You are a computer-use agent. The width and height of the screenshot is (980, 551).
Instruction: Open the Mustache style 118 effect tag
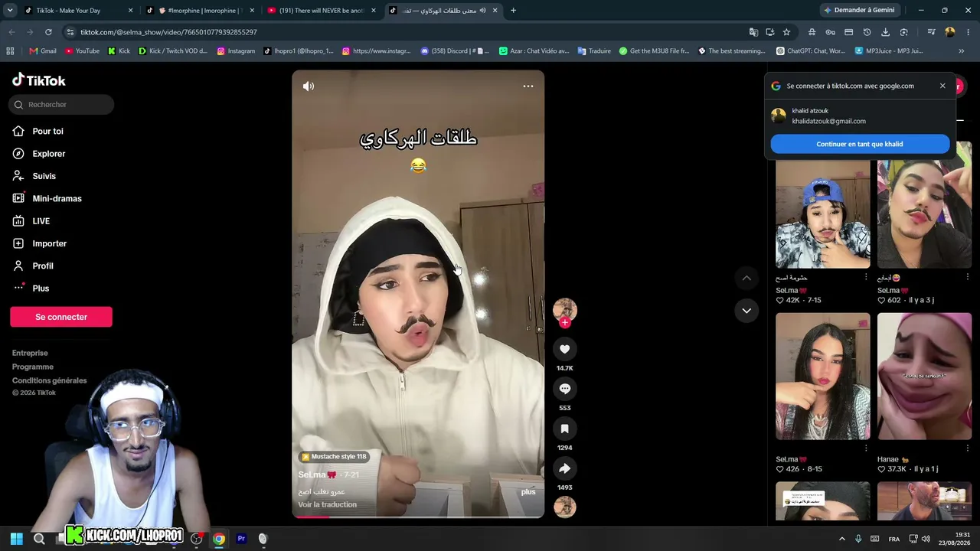(335, 457)
